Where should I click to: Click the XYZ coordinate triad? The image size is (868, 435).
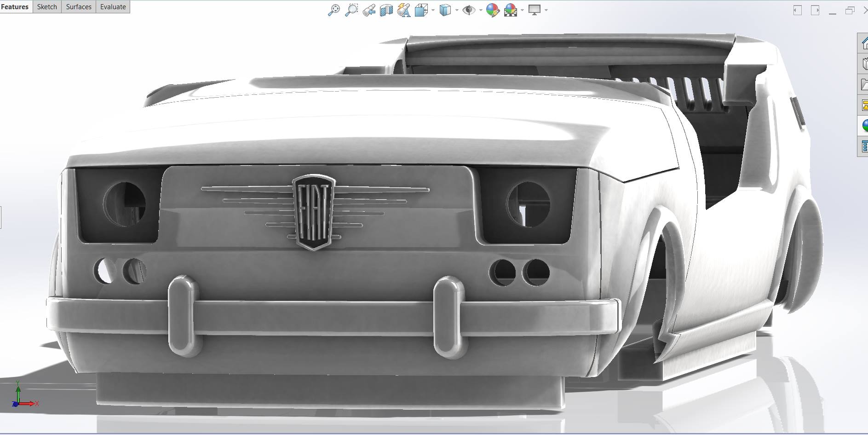point(24,394)
